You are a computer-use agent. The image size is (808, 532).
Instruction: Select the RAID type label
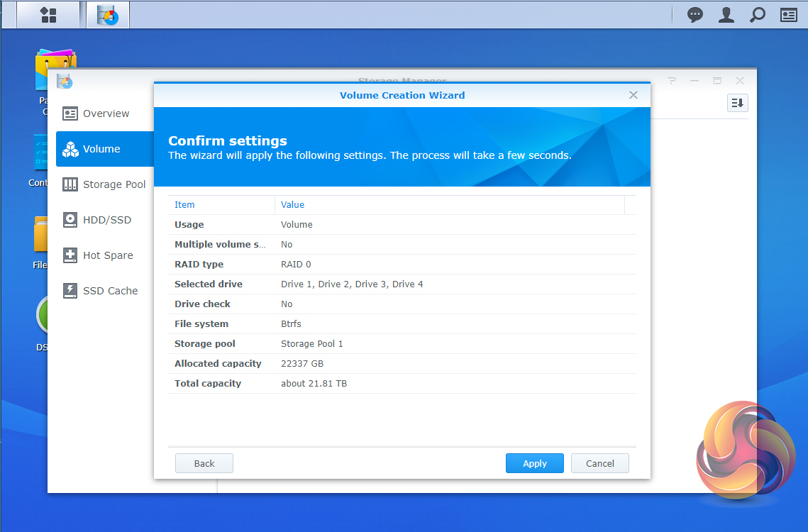point(199,265)
